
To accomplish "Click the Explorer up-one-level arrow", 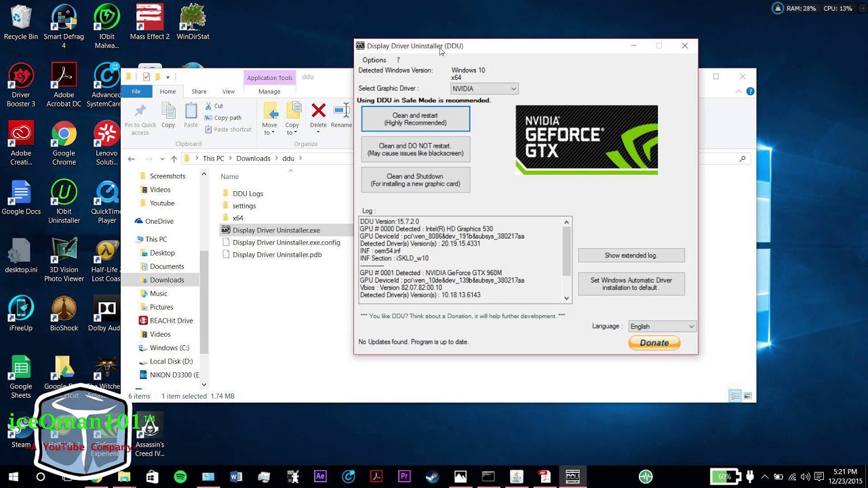I will coord(174,159).
